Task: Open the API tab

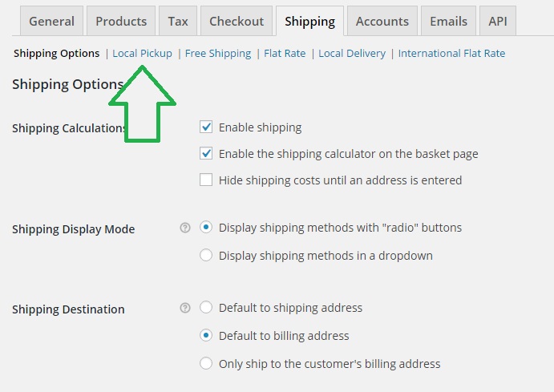Action: pyautogui.click(x=498, y=21)
